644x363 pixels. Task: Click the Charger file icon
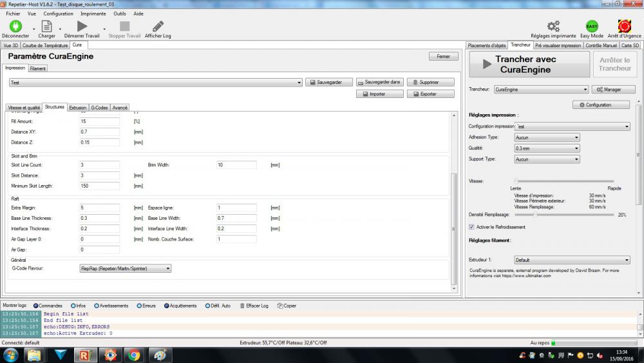point(47,26)
